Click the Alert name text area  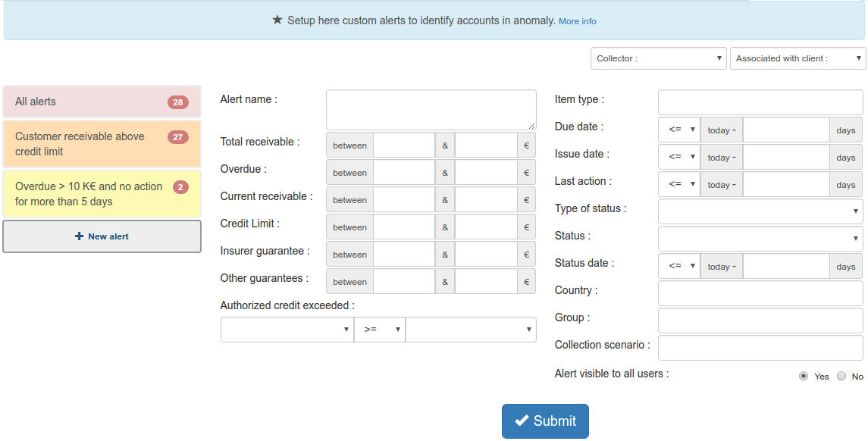(431, 110)
